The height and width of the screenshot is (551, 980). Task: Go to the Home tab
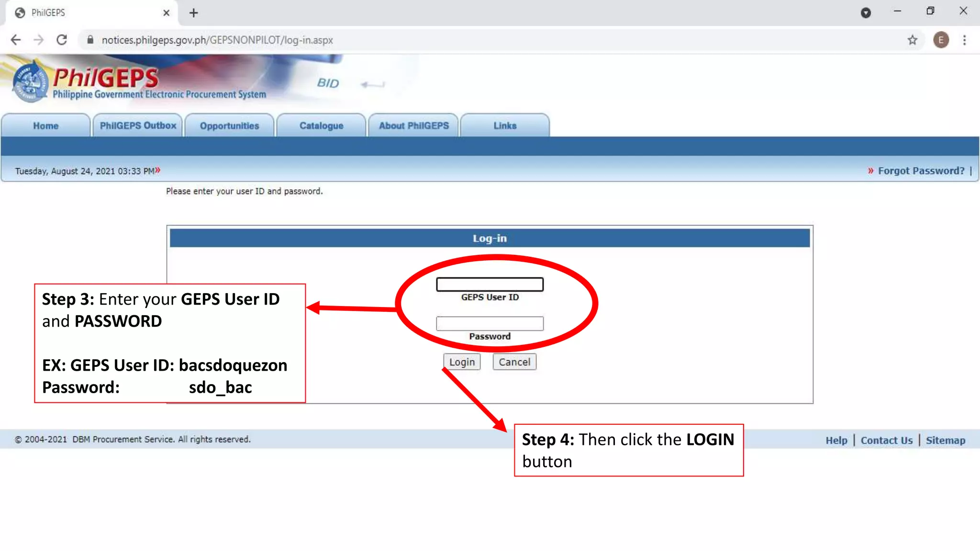click(x=45, y=126)
